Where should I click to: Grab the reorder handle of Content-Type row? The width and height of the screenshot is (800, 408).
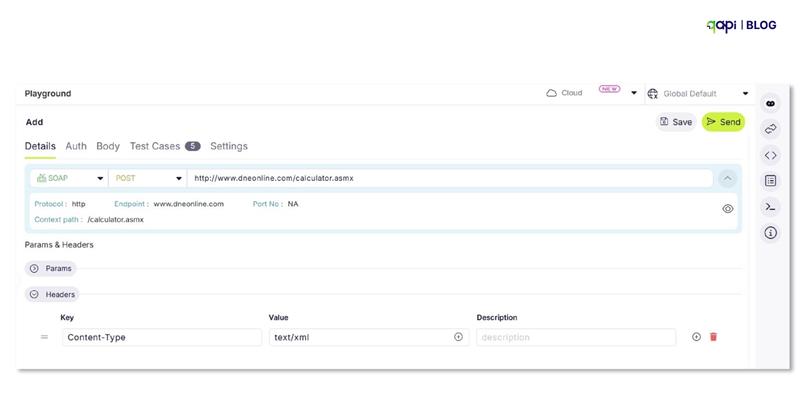point(44,337)
